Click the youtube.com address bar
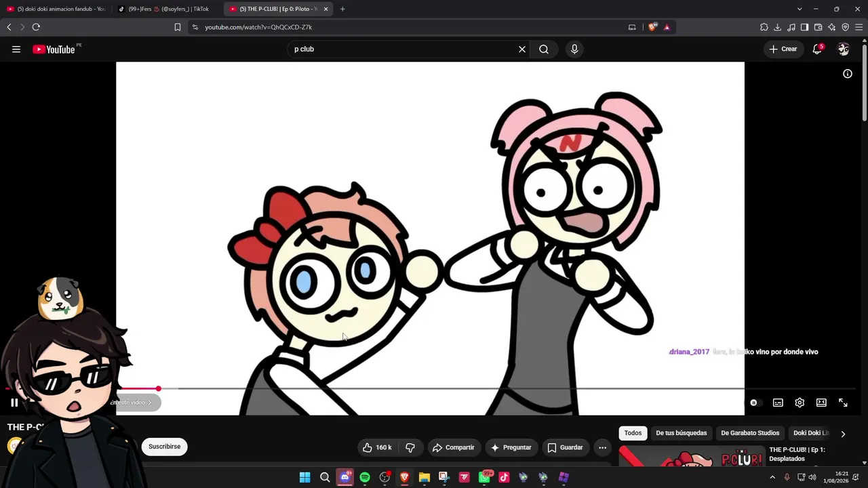The width and height of the screenshot is (868, 488). coord(407,27)
